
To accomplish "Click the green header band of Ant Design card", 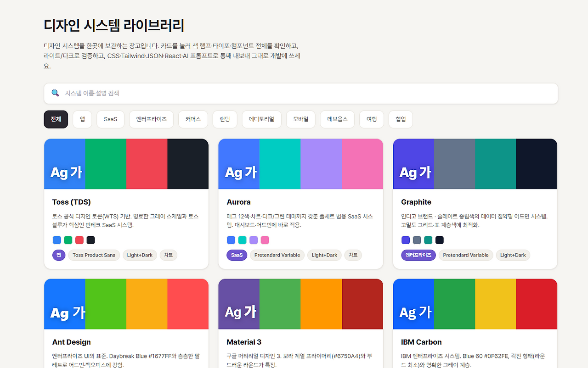I will (x=106, y=304).
